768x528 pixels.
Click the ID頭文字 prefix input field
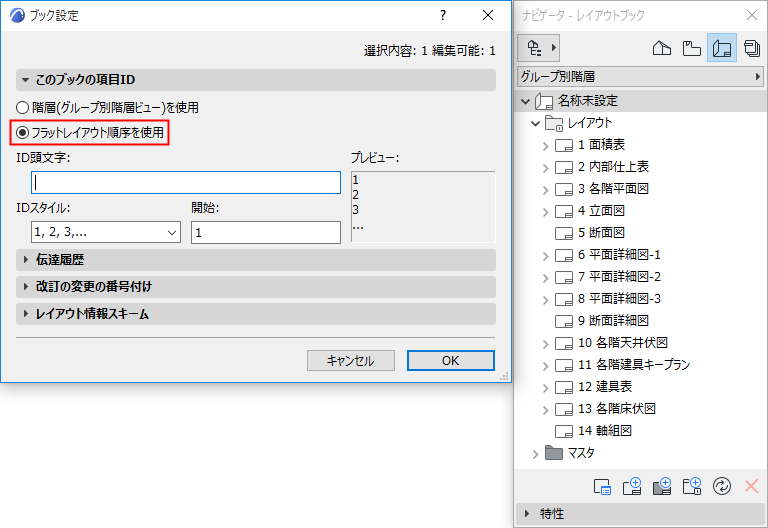[x=186, y=183]
